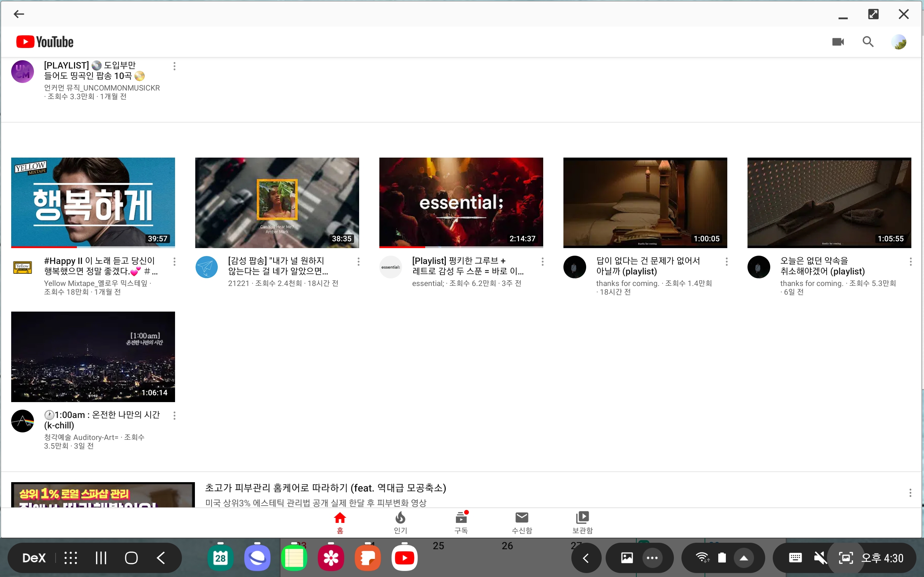This screenshot has width=924, height=577.
Task: Open the more options menu for #Happy II video
Action: [174, 261]
